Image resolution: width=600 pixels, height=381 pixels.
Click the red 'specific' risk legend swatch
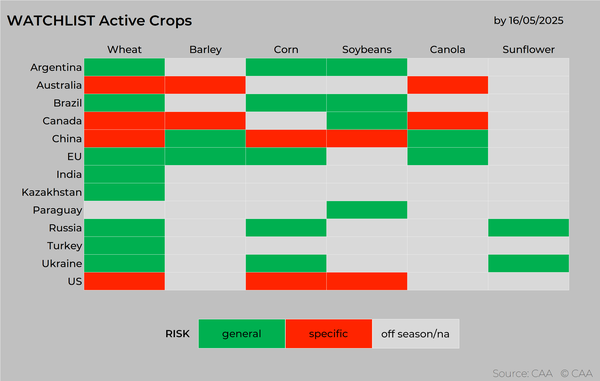point(329,334)
